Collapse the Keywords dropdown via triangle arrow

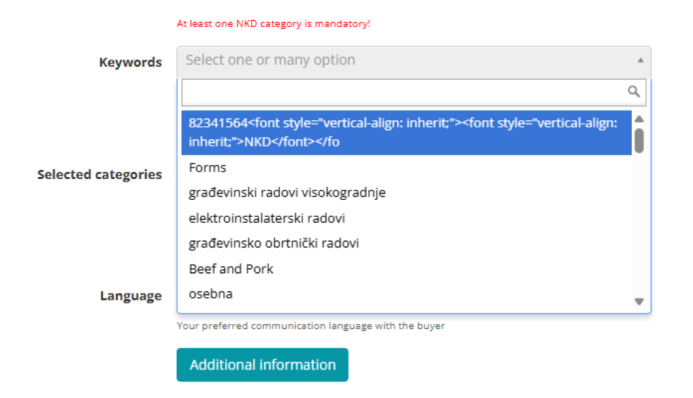[640, 60]
